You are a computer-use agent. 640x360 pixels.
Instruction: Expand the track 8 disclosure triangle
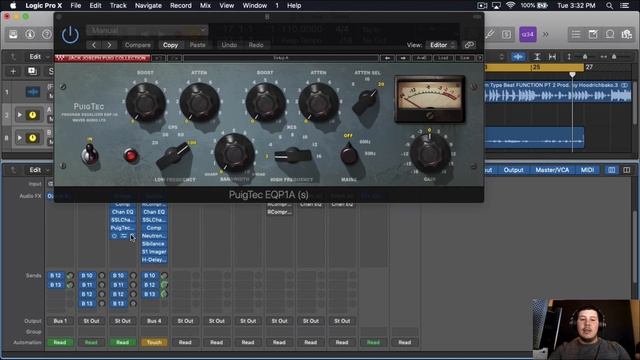[x=19, y=138]
